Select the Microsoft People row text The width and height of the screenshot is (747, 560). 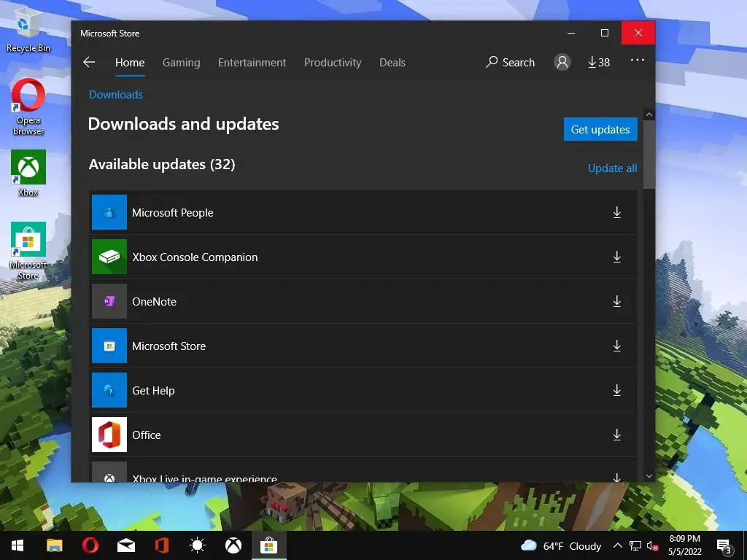tap(172, 212)
